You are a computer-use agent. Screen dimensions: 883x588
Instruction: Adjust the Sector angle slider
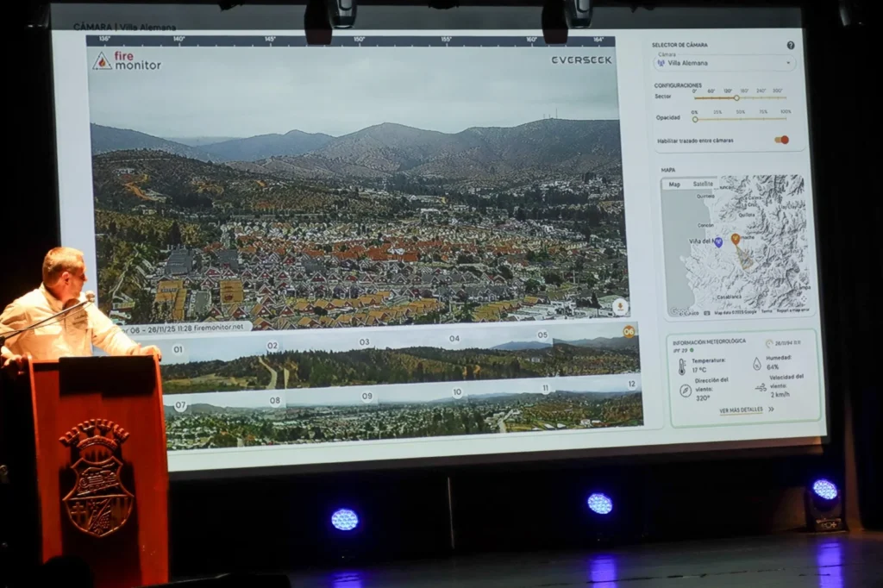coord(736,97)
